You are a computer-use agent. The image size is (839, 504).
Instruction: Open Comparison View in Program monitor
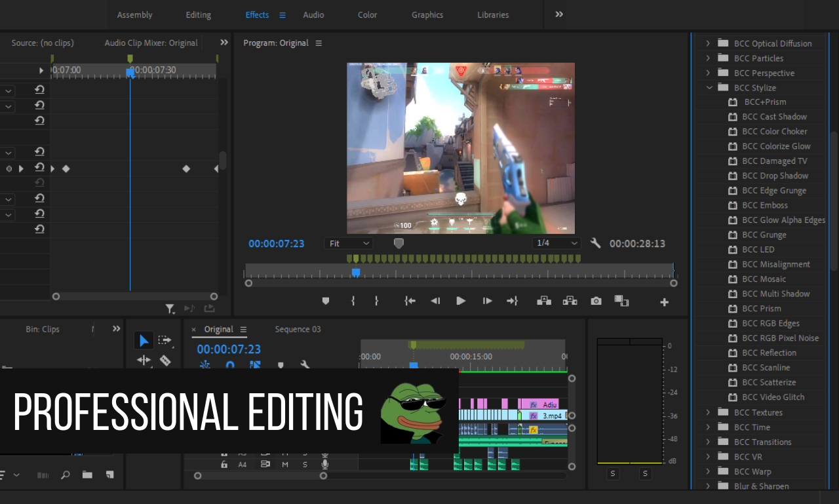(621, 301)
